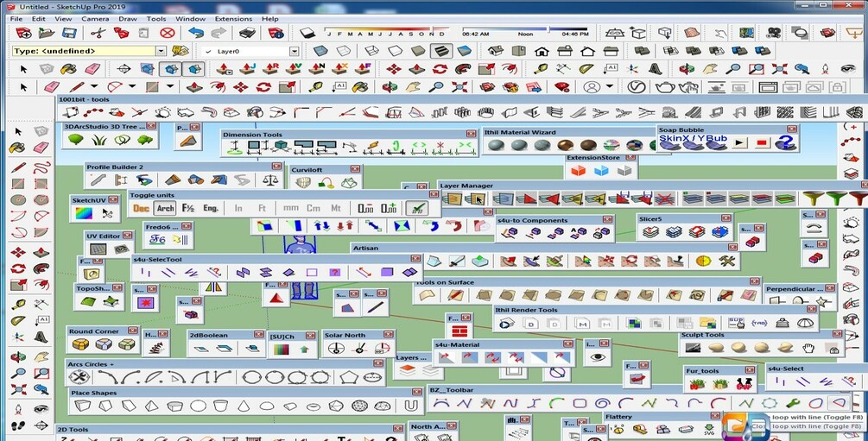The height and width of the screenshot is (441, 868).
Task: Select the Walk footprints tool
Action: (x=18, y=425)
